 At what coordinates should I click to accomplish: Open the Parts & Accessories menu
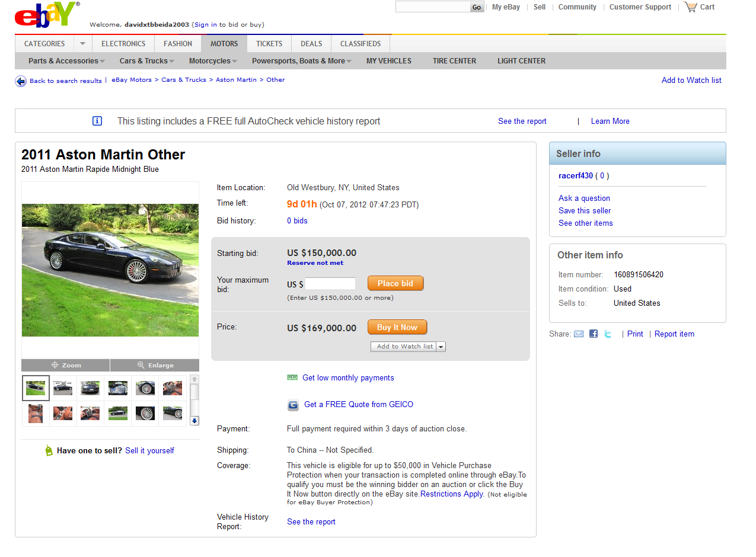click(66, 61)
